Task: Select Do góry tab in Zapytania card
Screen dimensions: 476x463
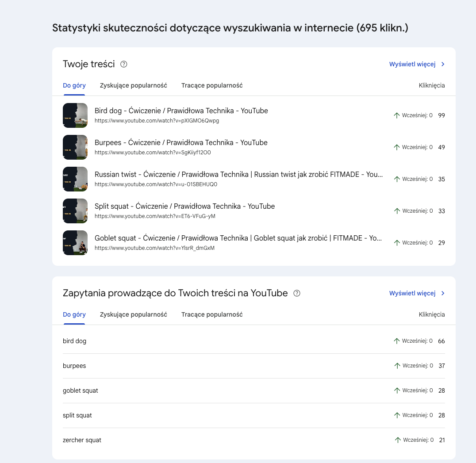Action: coord(74,314)
